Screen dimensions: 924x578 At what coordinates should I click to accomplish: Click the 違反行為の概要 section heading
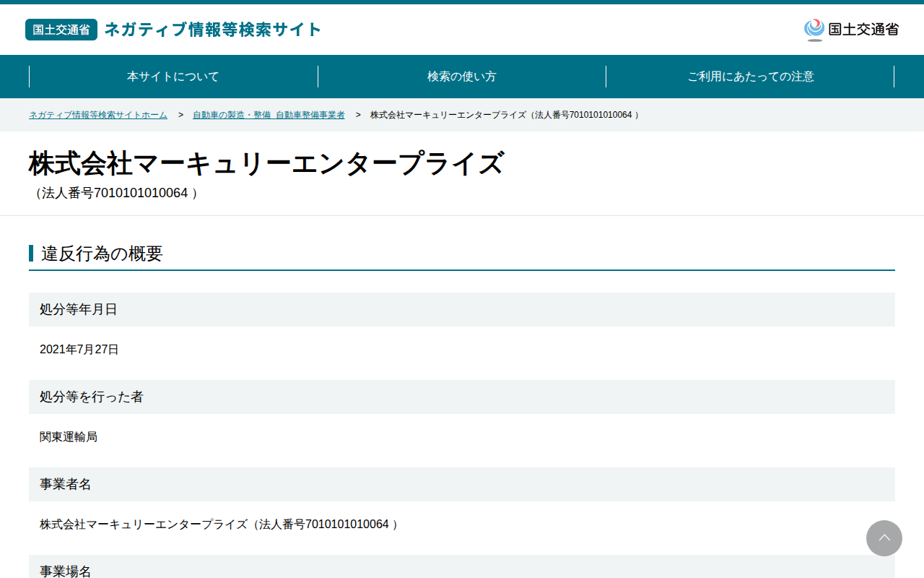[x=102, y=254]
